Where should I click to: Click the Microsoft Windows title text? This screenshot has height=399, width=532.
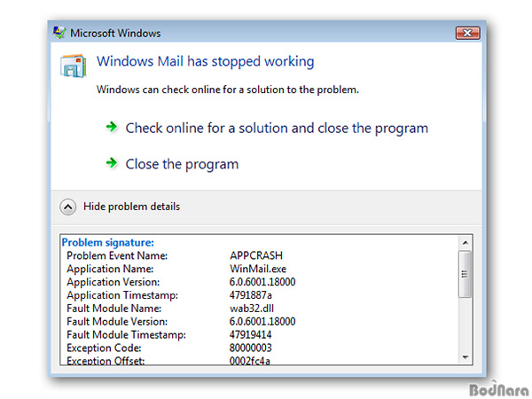click(x=115, y=34)
